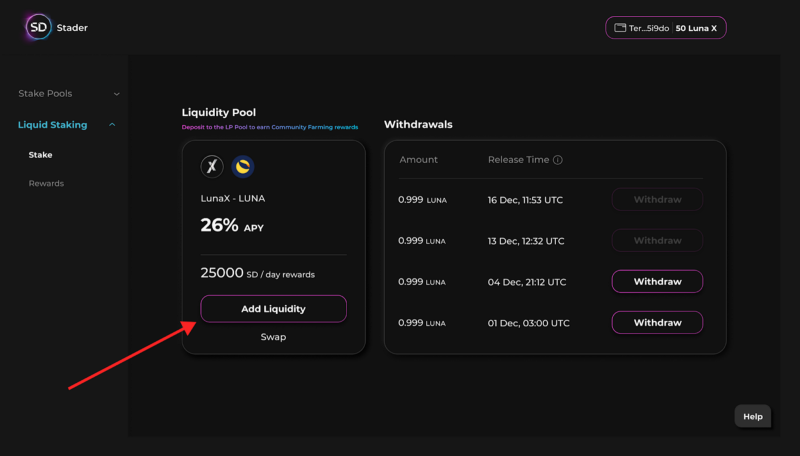Collapse the Liquid Staking chevron
The height and width of the screenshot is (456, 800).
click(112, 124)
